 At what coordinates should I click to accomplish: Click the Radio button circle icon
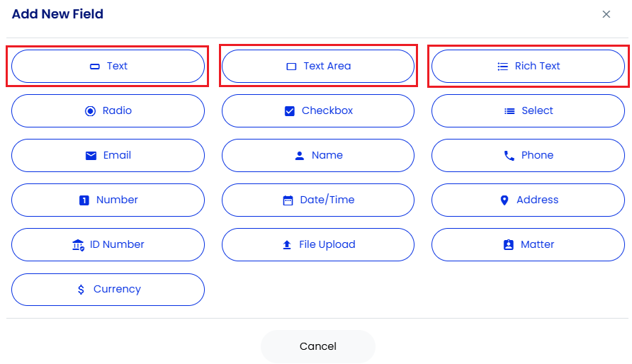point(90,111)
